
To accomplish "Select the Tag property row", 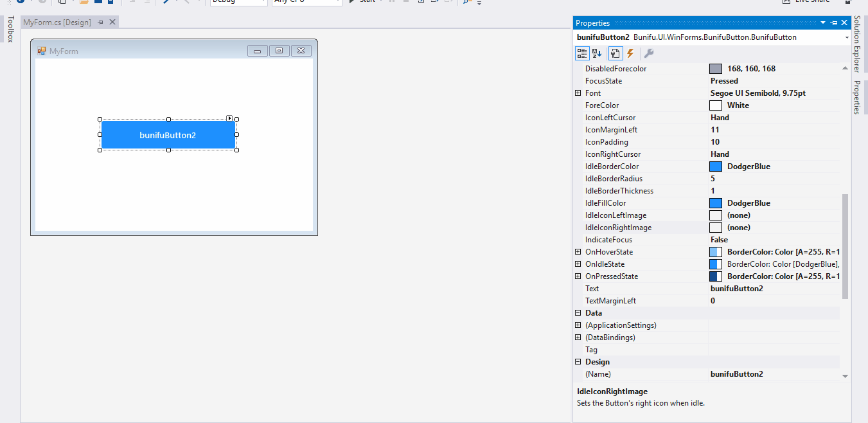I will click(x=707, y=350).
